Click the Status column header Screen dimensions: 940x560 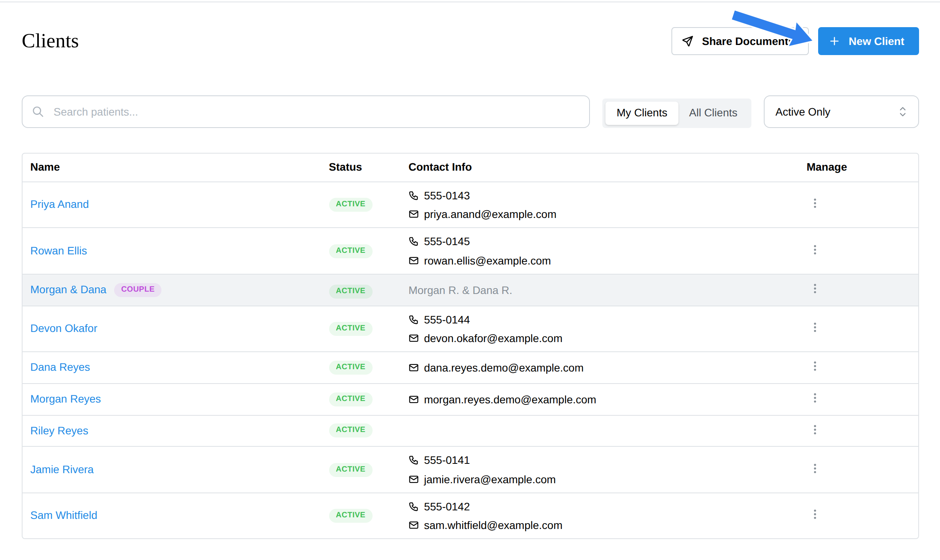coord(345,167)
